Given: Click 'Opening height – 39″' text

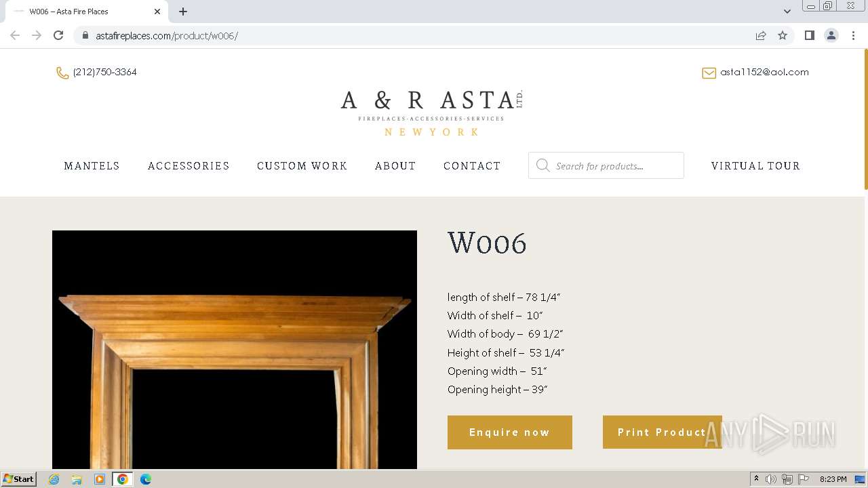Looking at the screenshot, I should 498,390.
